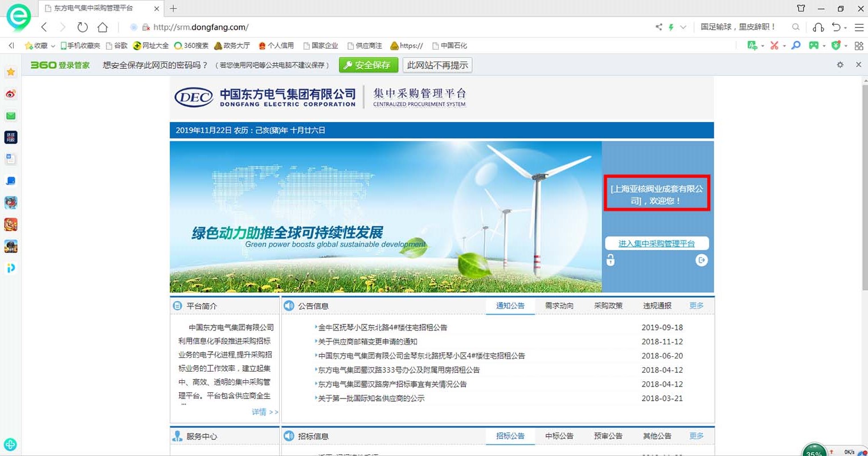Open the 手机收藏夹 bookmark

pos(80,45)
